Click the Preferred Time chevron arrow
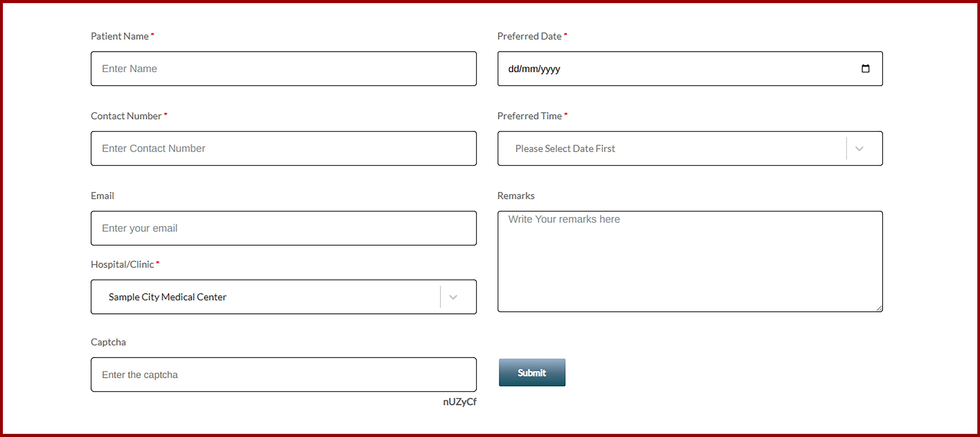 coord(859,148)
